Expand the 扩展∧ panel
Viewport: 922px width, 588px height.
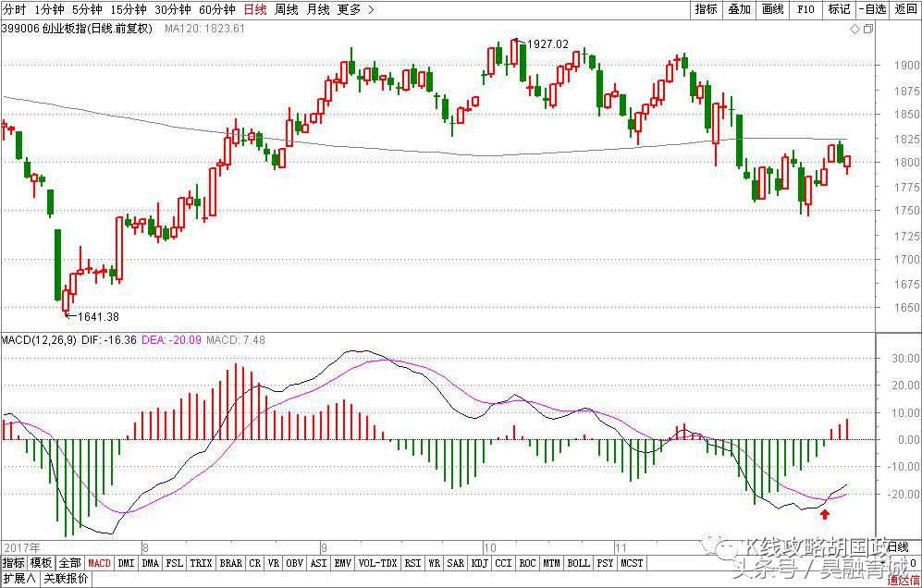pyautogui.click(x=20, y=579)
